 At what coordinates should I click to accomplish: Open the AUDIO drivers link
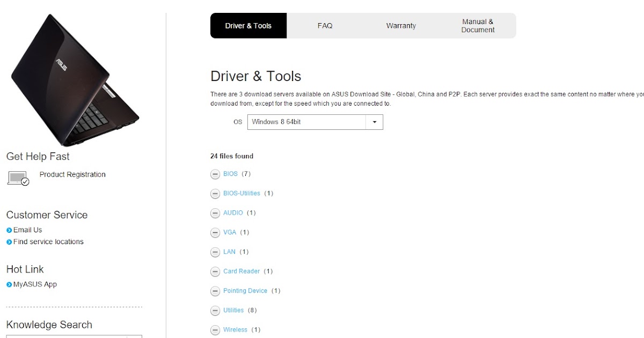(x=233, y=213)
